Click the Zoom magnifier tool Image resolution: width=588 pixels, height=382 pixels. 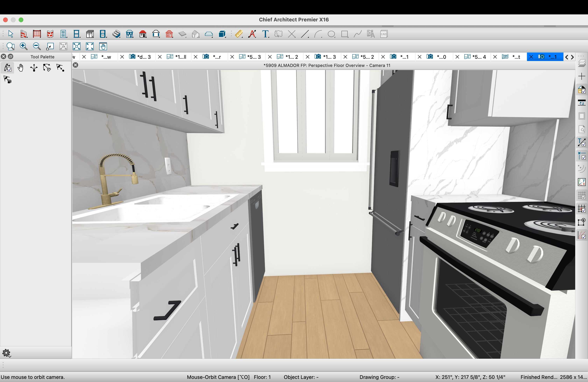10,46
